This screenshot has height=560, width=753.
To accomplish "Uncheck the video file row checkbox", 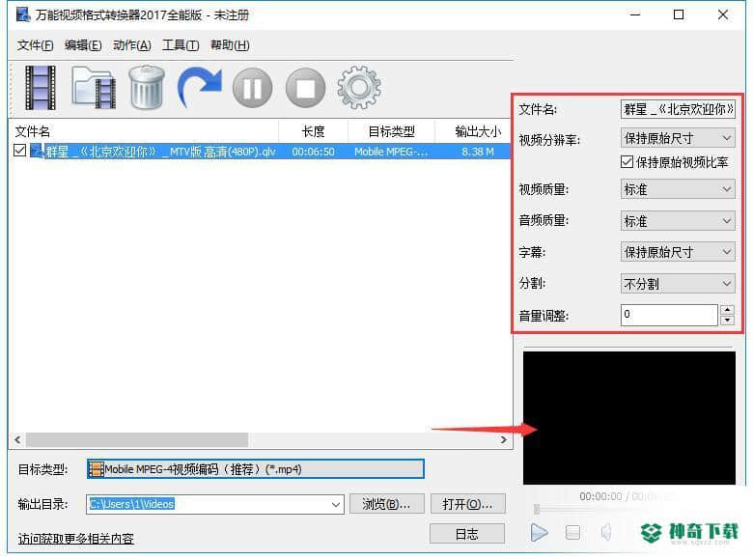I will pyautogui.click(x=19, y=151).
